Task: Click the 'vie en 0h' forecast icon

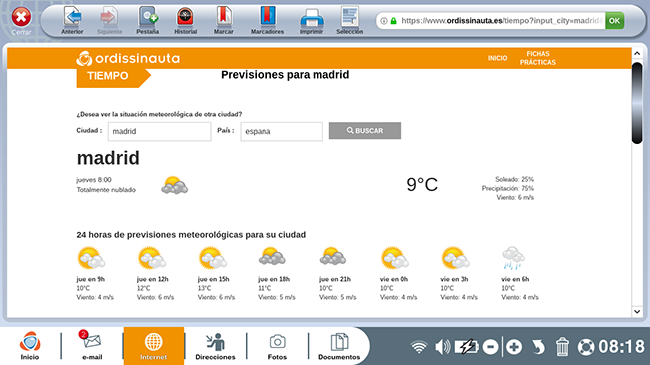Action: (x=395, y=258)
